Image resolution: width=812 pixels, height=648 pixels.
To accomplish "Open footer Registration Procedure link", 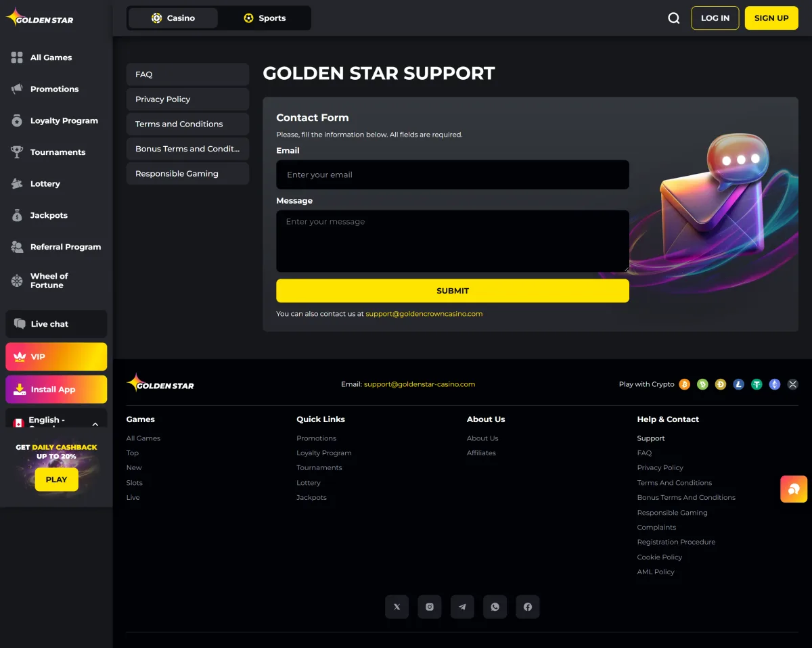I will (x=676, y=542).
